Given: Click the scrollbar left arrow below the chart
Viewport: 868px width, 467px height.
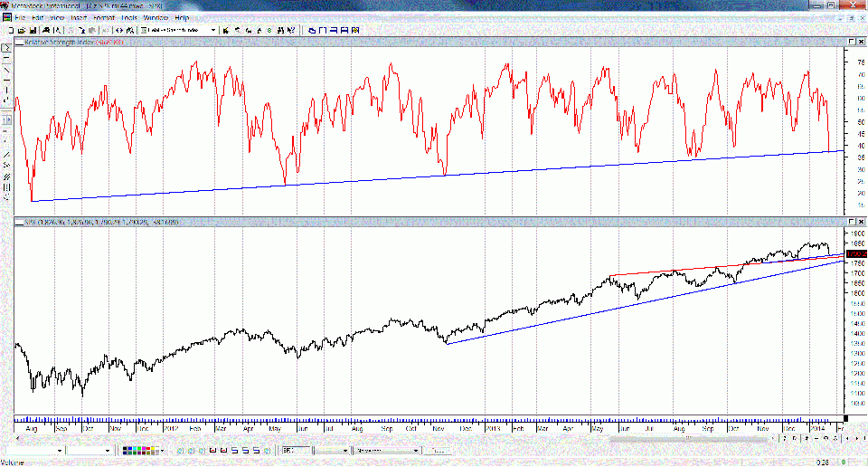Looking at the screenshot, I should 18,438.
